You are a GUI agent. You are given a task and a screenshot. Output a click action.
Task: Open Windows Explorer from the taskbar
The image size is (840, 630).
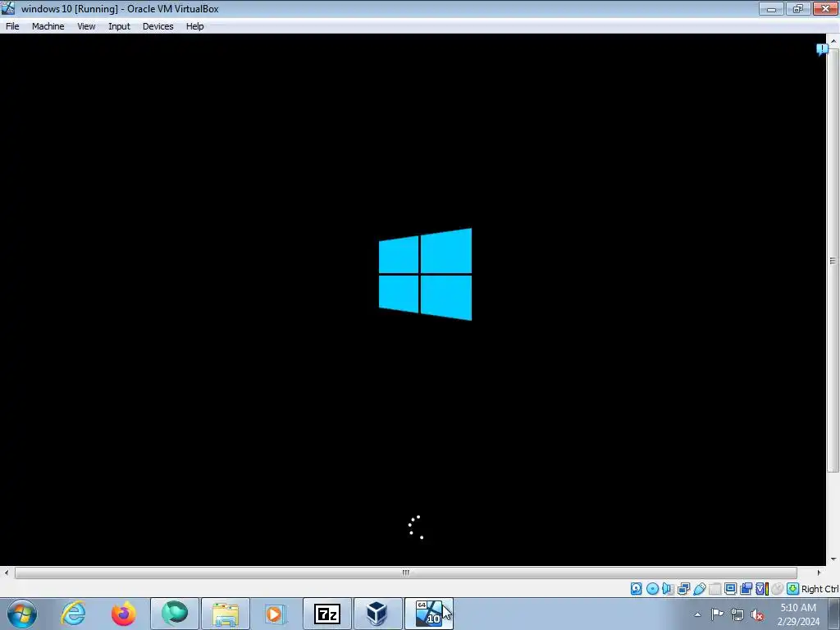point(226,614)
